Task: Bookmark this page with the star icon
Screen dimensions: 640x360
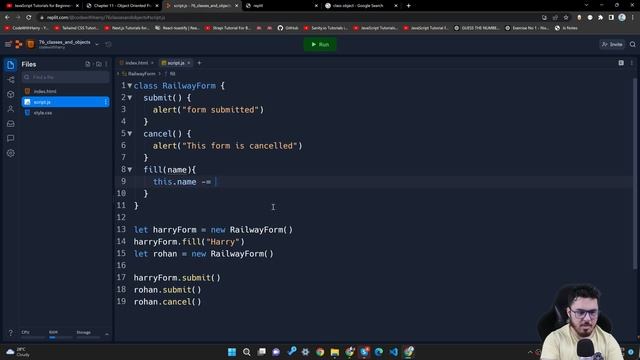Action: (566, 18)
